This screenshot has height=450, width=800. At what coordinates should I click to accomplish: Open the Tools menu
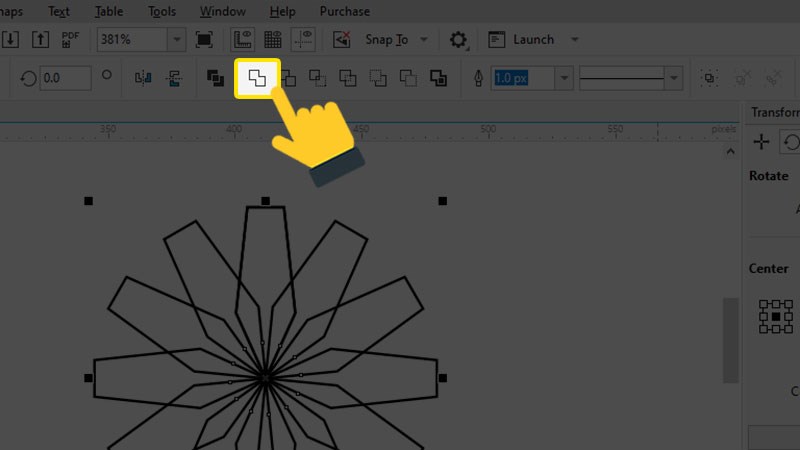click(x=161, y=12)
